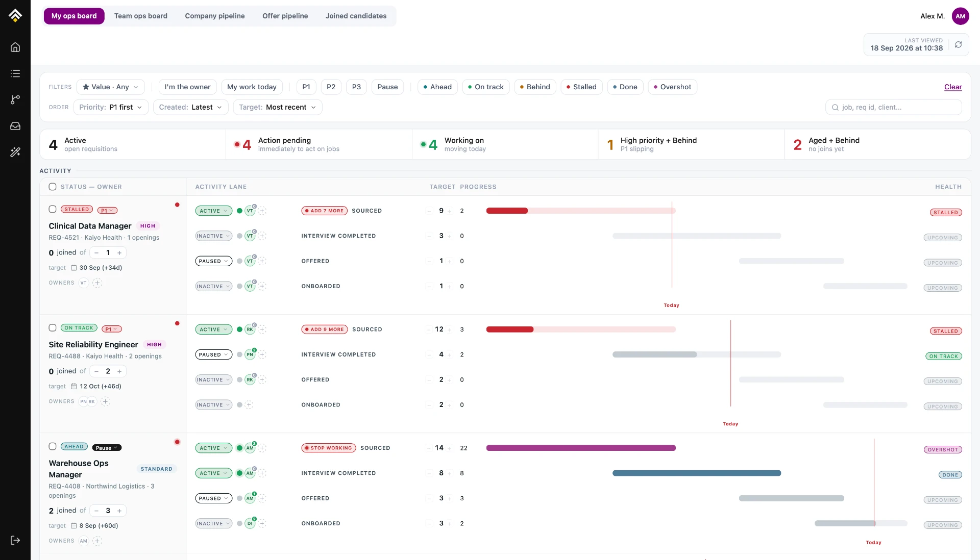Switch to Company pipeline tab
The image size is (980, 560).
point(215,16)
